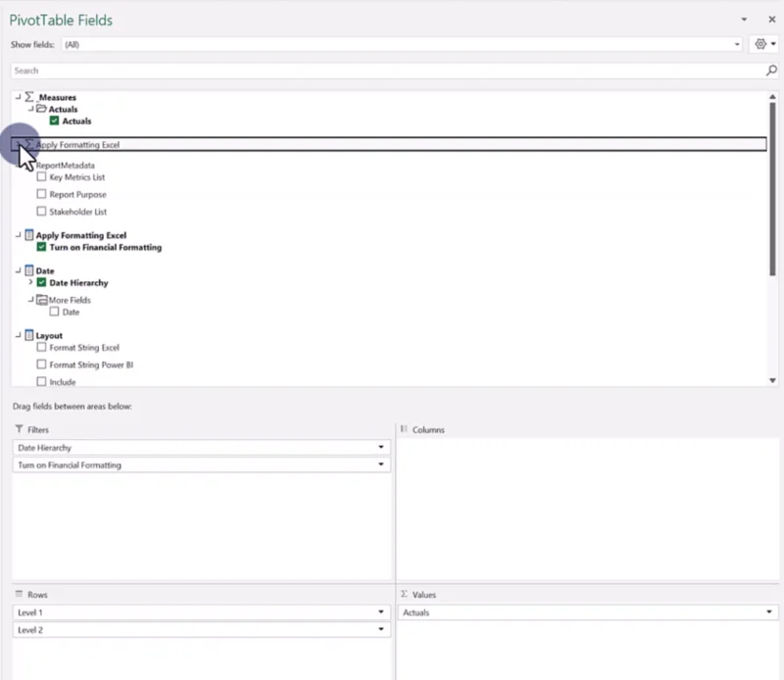Click the Report Purpose field name
The height and width of the screenshot is (680, 784).
(77, 195)
